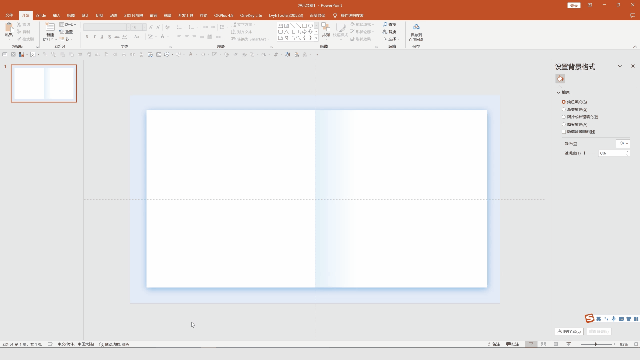Viewport: 640px width, 360px height.
Task: Select the Picture or texture fill option
Action: pyautogui.click(x=564, y=117)
